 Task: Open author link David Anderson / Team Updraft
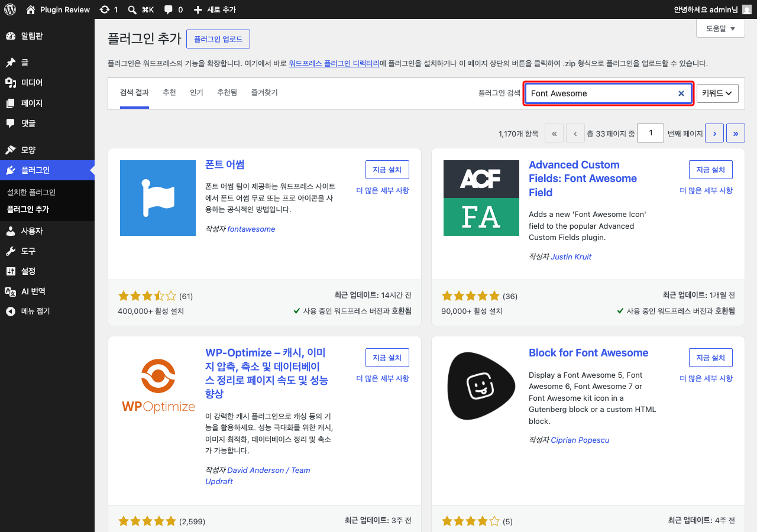click(x=258, y=476)
